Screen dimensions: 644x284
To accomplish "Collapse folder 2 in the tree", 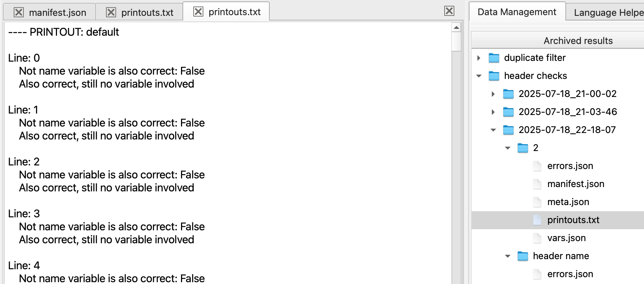I will 508,148.
